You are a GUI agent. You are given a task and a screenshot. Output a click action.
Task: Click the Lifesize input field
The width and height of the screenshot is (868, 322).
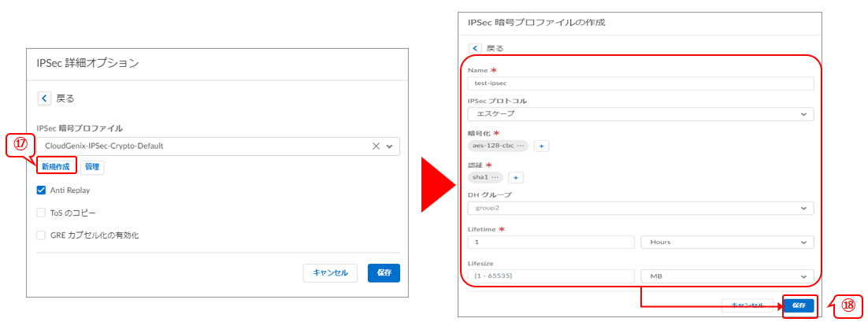pyautogui.click(x=551, y=276)
